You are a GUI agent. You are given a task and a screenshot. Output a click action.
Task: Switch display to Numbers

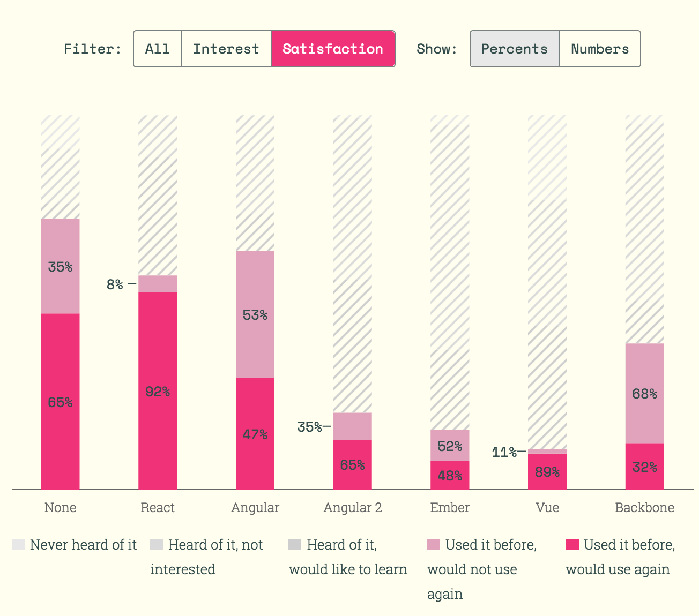point(600,49)
